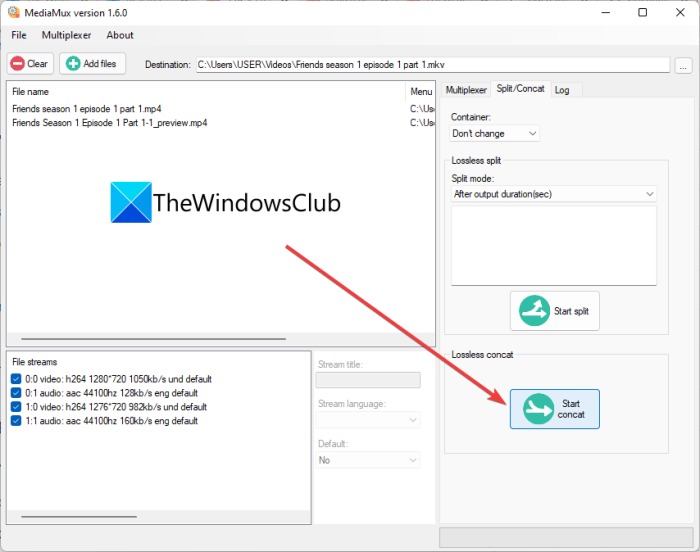Maximize the MediaMux window
The height and width of the screenshot is (552, 700).
(x=642, y=13)
